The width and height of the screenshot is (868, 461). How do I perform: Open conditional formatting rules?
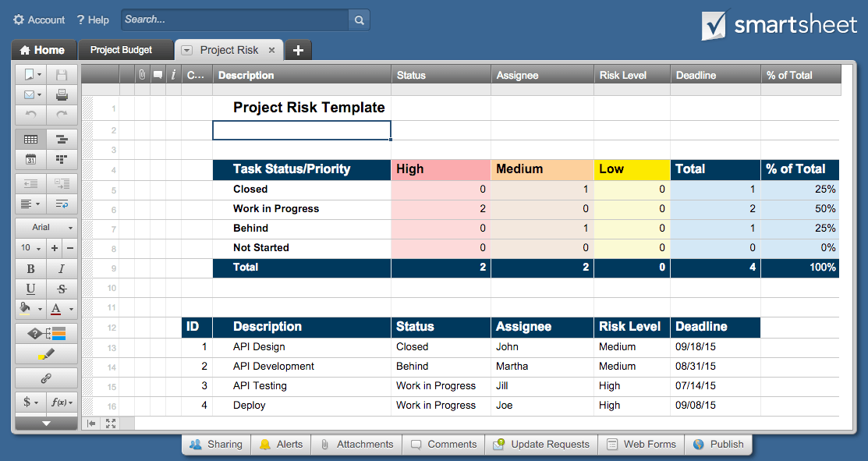[46, 334]
